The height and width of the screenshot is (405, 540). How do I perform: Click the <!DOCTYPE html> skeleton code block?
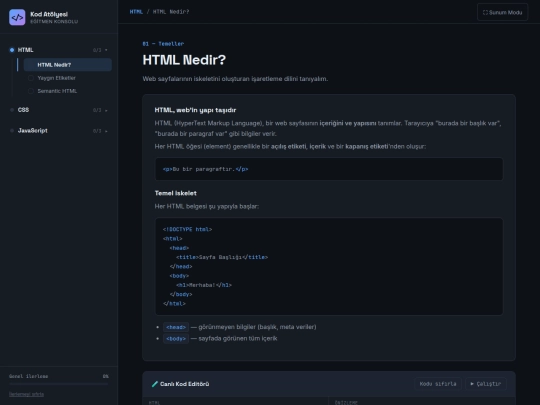[x=329, y=267]
